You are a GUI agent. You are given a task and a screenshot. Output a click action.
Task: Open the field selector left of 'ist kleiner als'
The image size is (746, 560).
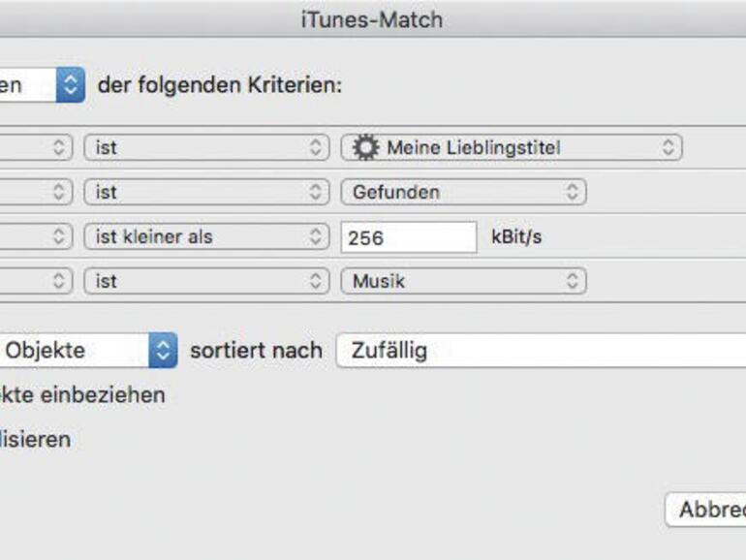click(x=35, y=237)
